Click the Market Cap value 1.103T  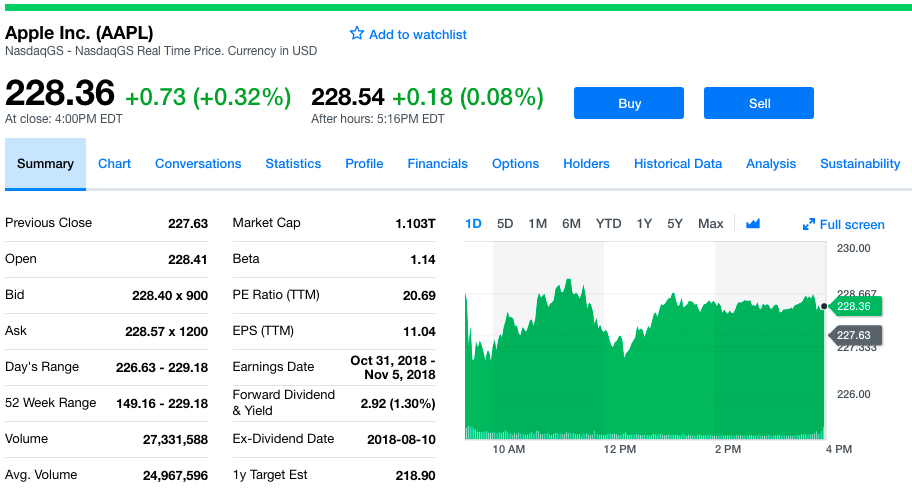pyautogui.click(x=415, y=224)
